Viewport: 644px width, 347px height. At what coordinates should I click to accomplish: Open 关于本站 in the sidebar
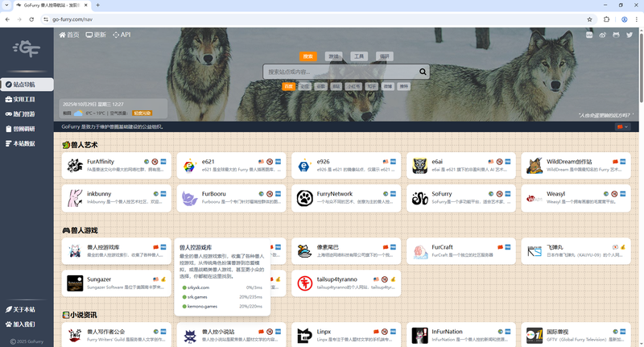[x=27, y=310]
